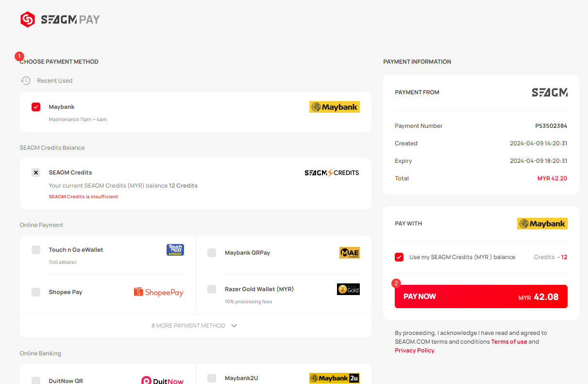Select the Maybank2U checkbox
Viewport: 588px width, 384px height.
point(212,378)
